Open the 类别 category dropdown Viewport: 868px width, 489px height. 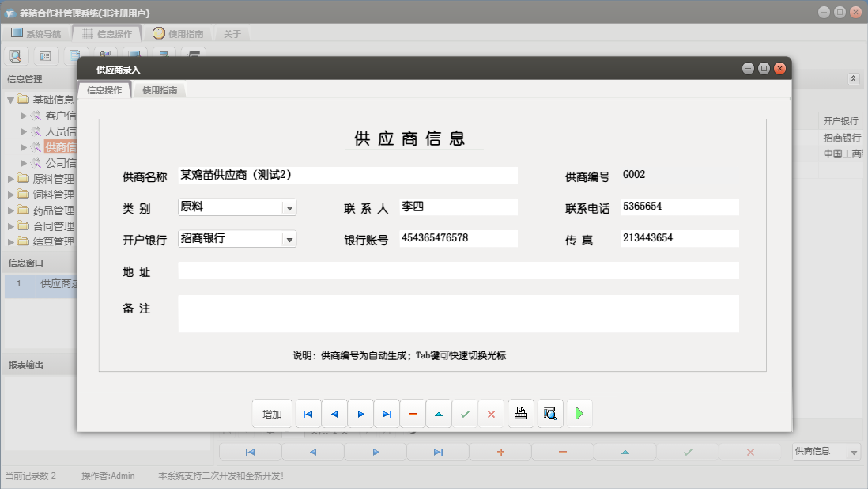(x=291, y=207)
